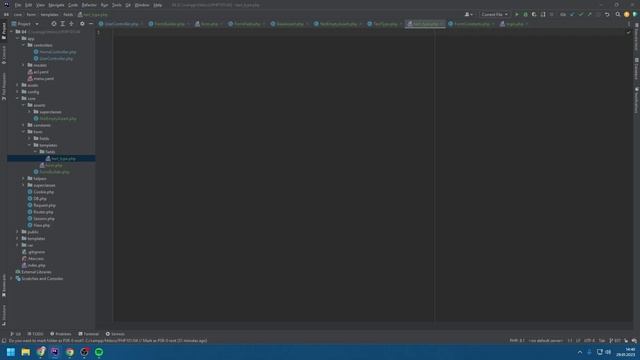The width and height of the screenshot is (640, 360).
Task: Click the editor tabs overflow menu icon
Action: (629, 24)
